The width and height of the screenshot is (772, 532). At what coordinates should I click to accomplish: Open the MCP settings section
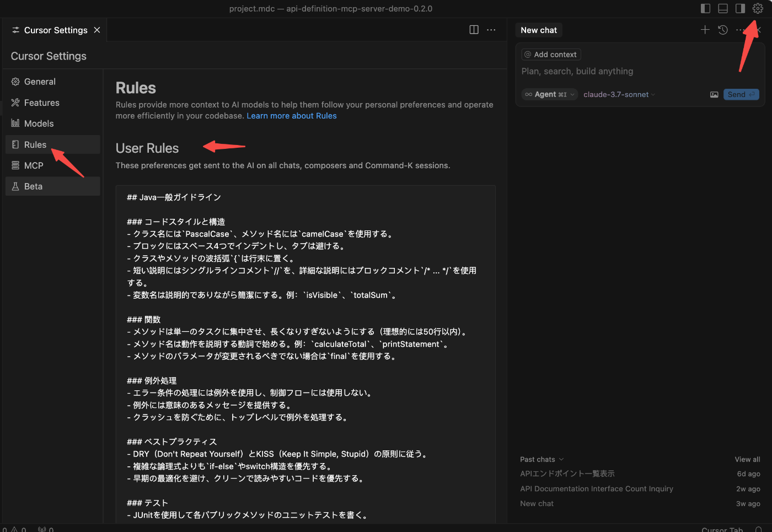point(53,165)
